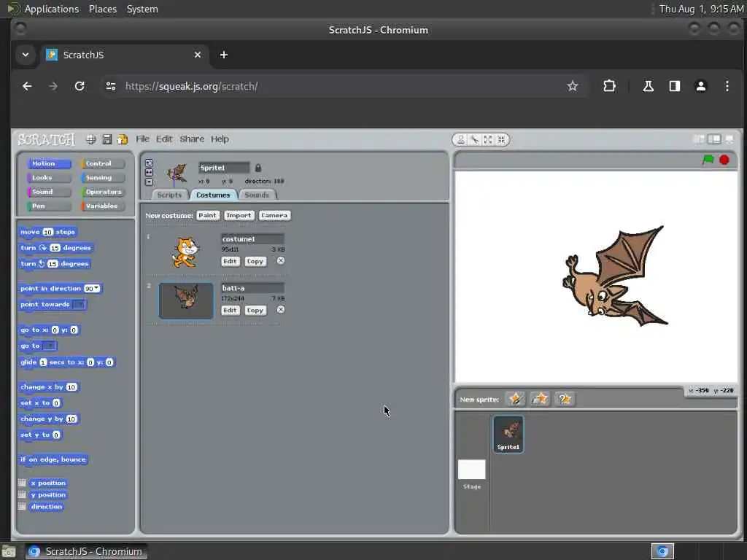Select Sprite1 in the sprite list
Image resolution: width=747 pixels, height=560 pixels.
(508, 434)
